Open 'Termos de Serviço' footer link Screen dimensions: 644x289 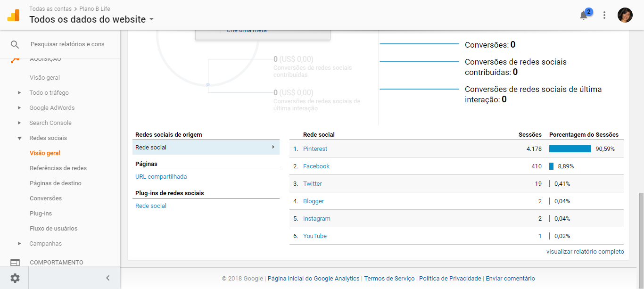(x=389, y=279)
